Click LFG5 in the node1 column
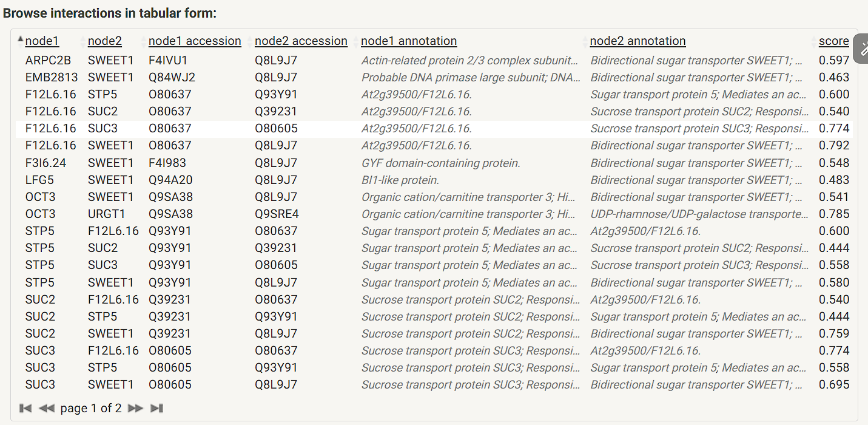 [39, 180]
